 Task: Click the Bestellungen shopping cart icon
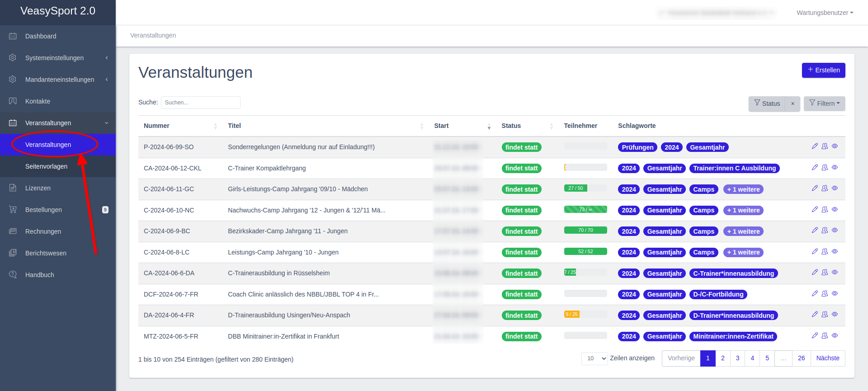(x=13, y=210)
